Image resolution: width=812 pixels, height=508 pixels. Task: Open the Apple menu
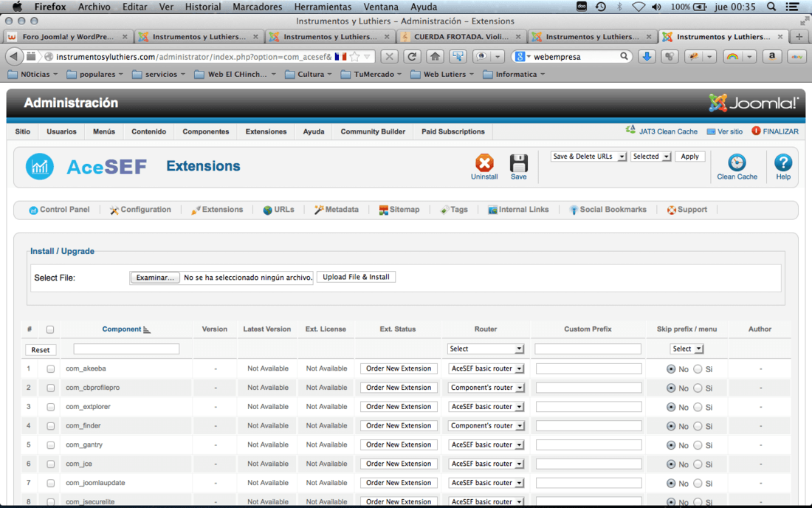17,7
